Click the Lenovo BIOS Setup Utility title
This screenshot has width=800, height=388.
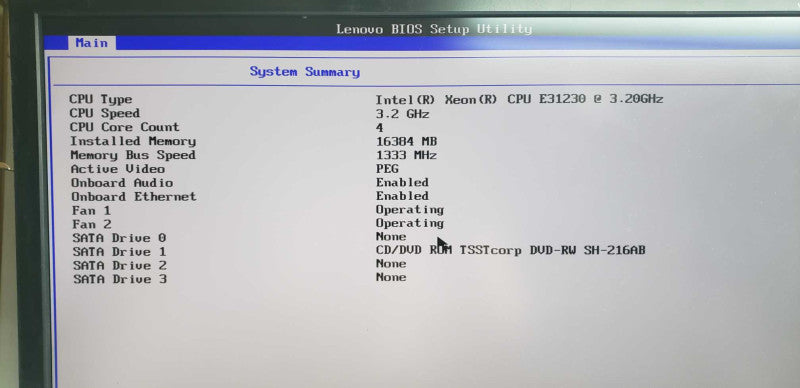click(x=434, y=29)
